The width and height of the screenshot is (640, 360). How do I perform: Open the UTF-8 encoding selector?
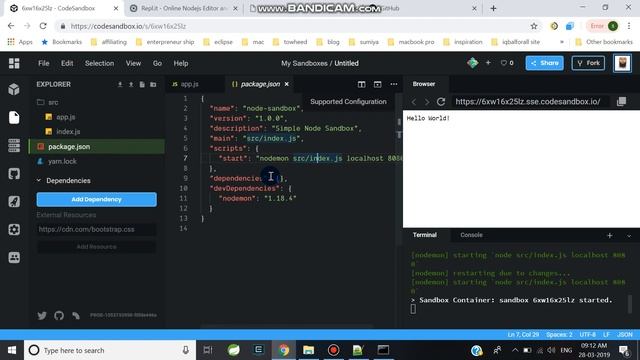(x=588, y=335)
